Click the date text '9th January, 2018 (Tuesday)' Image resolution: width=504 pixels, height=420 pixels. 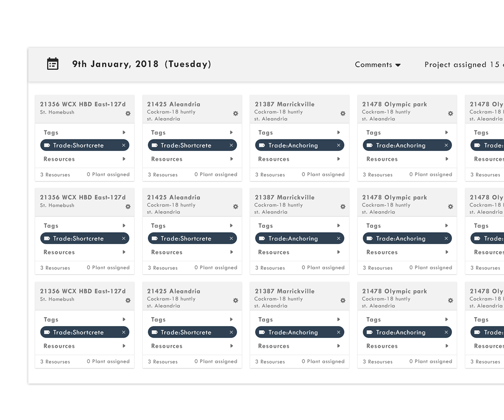[142, 64]
